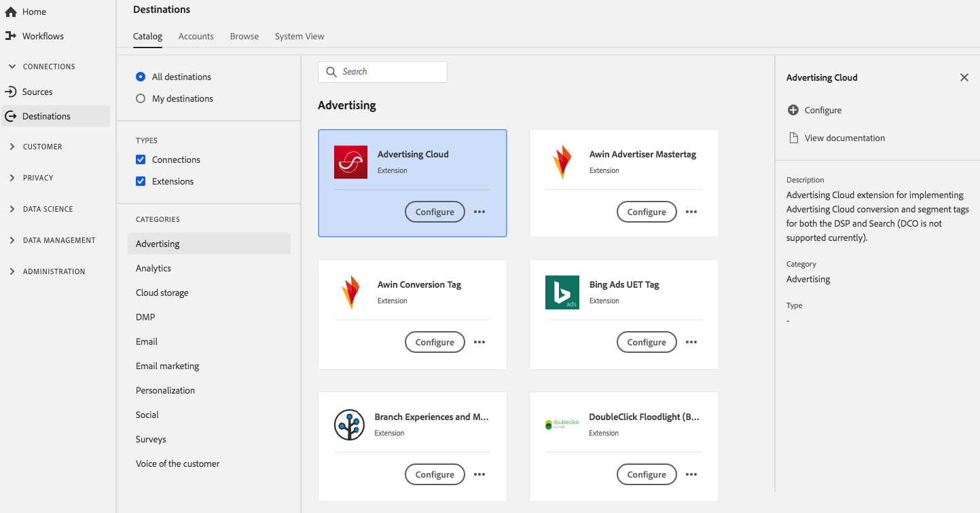Expand the Privacy sidebar section
Image resolution: width=980 pixels, height=513 pixels.
click(x=12, y=178)
